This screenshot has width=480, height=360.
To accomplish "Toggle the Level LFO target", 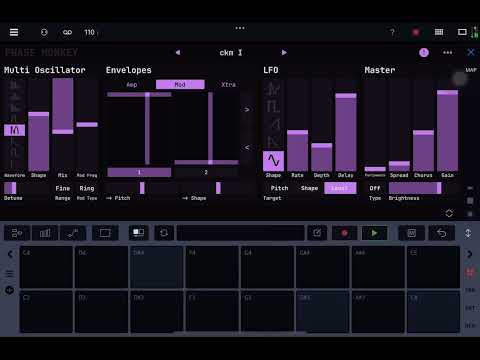I will click(x=340, y=188).
